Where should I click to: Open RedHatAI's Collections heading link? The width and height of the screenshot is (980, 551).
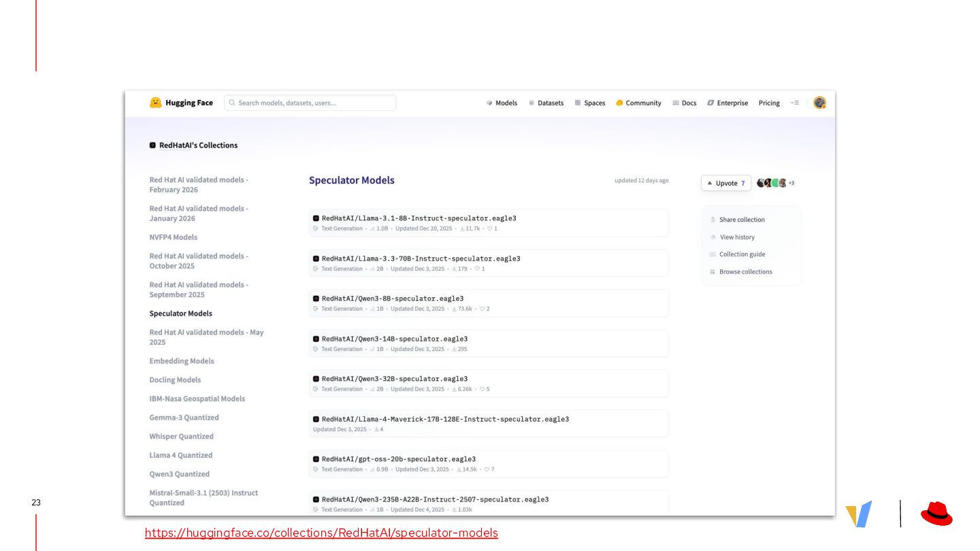[x=198, y=145]
